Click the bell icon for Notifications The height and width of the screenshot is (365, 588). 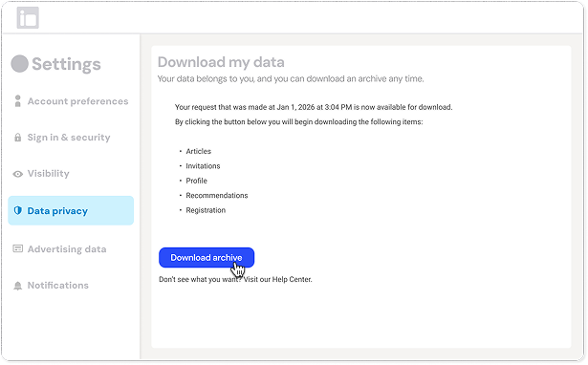tap(17, 286)
